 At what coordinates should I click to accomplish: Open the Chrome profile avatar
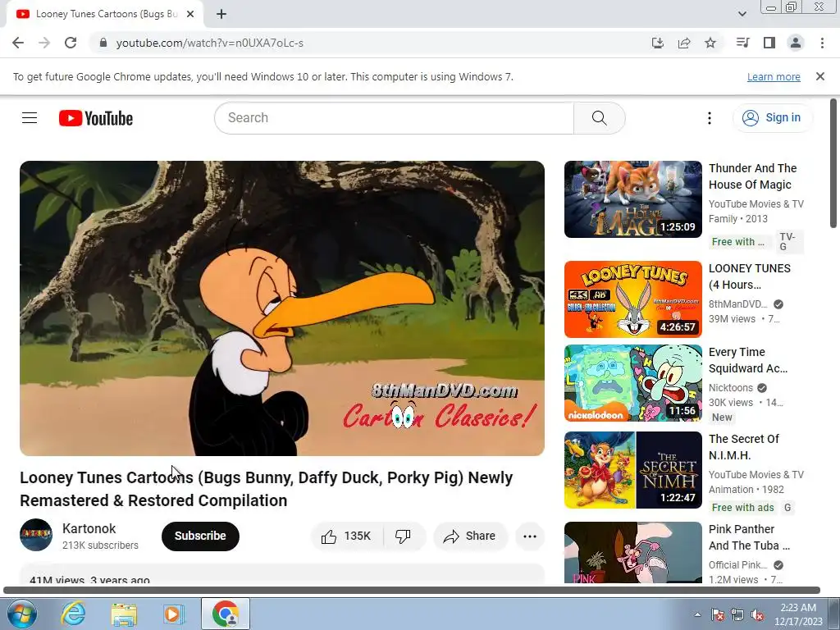click(796, 43)
